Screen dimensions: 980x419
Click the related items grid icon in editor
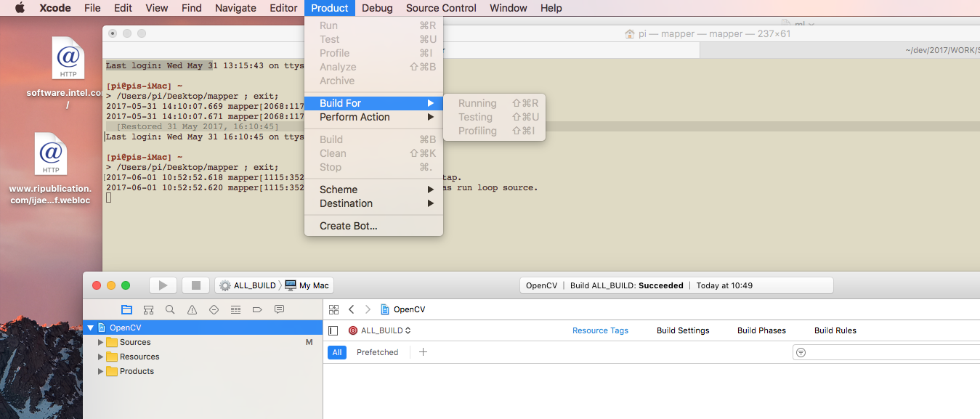[x=334, y=309]
